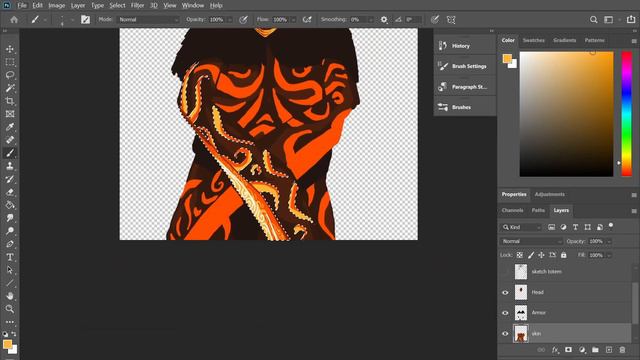Select the Magic Wand tool

pyautogui.click(x=10, y=88)
